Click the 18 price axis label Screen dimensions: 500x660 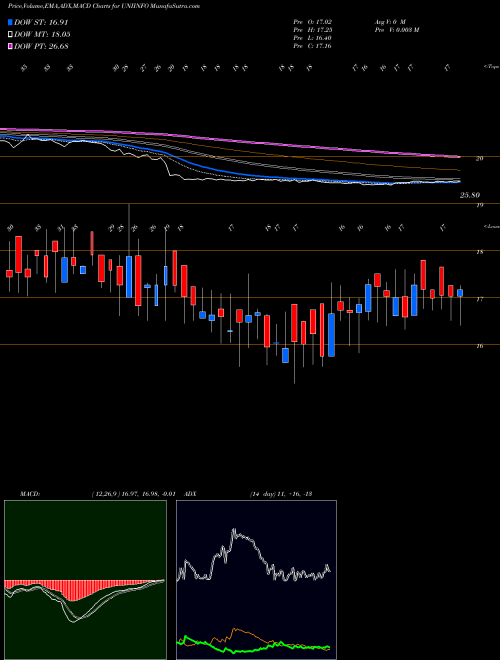tap(479, 252)
